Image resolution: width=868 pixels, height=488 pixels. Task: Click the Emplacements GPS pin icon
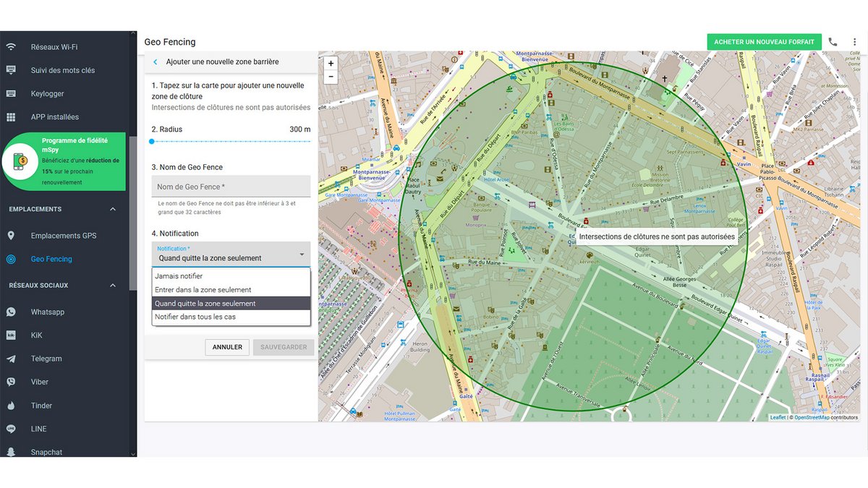[x=11, y=236]
